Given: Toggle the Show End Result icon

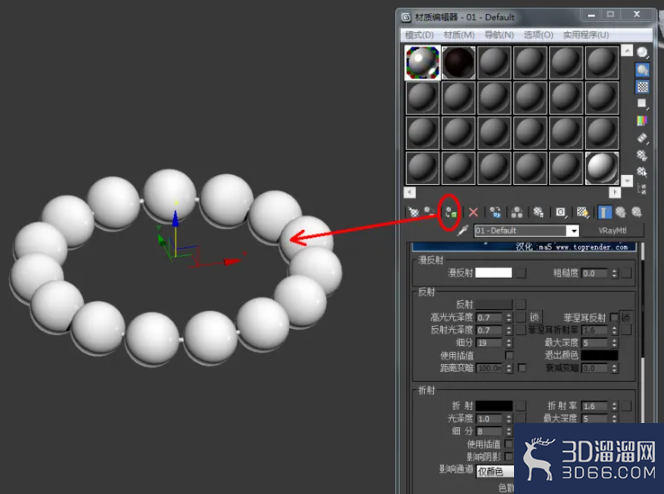Looking at the screenshot, I should tap(604, 212).
